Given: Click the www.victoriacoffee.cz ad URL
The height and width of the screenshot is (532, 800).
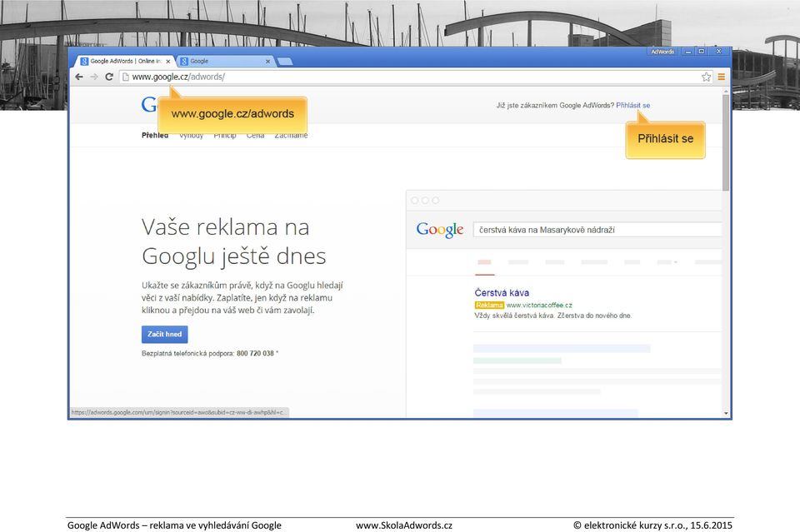Looking at the screenshot, I should pyautogui.click(x=539, y=306).
